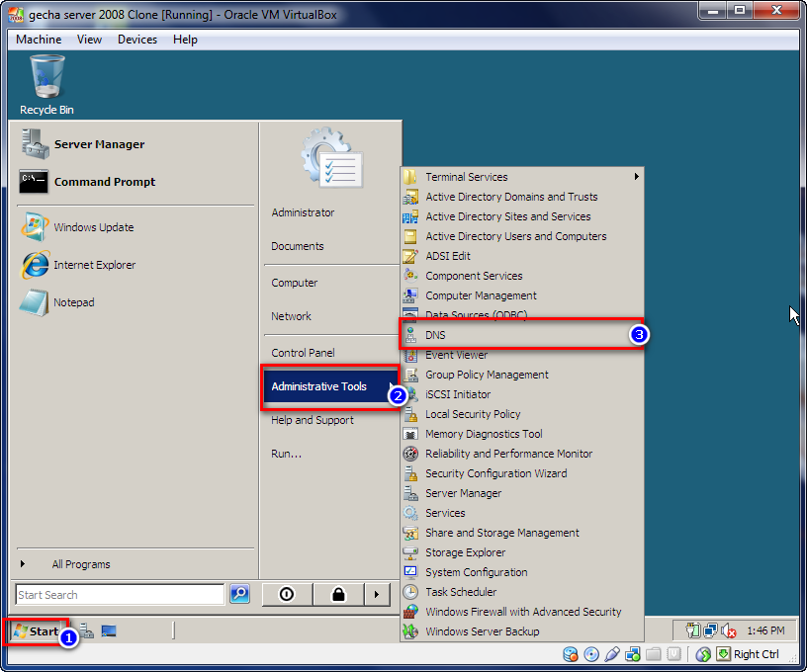Click the Start Search magnifier icon
The height and width of the screenshot is (672, 807).
coord(239,594)
